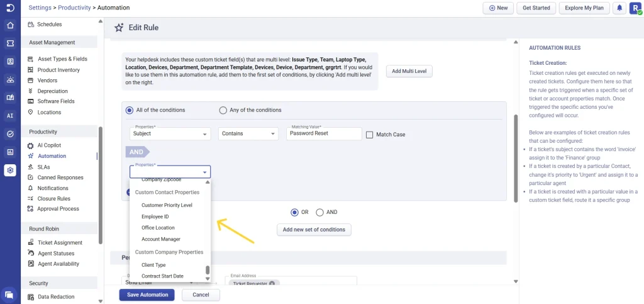Click the Vendors icon in sidebar
The height and width of the screenshot is (304, 644).
pos(30,81)
